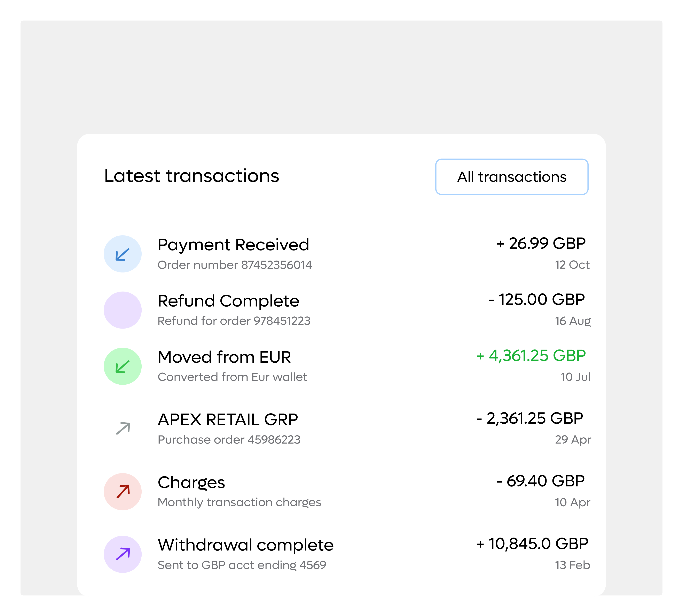Screen dimensions: 683x616
Task: Click 'Order number 87452356014' description
Action: 235,265
